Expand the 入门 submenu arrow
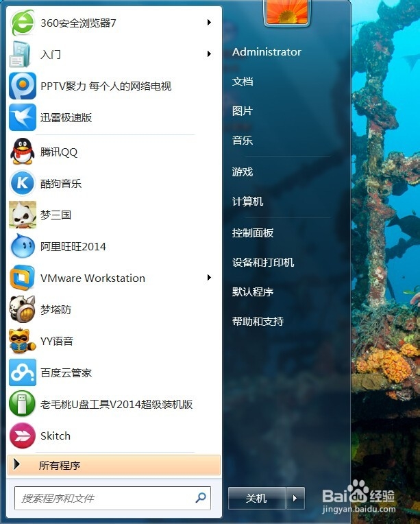This screenshot has width=420, height=524. [x=209, y=53]
